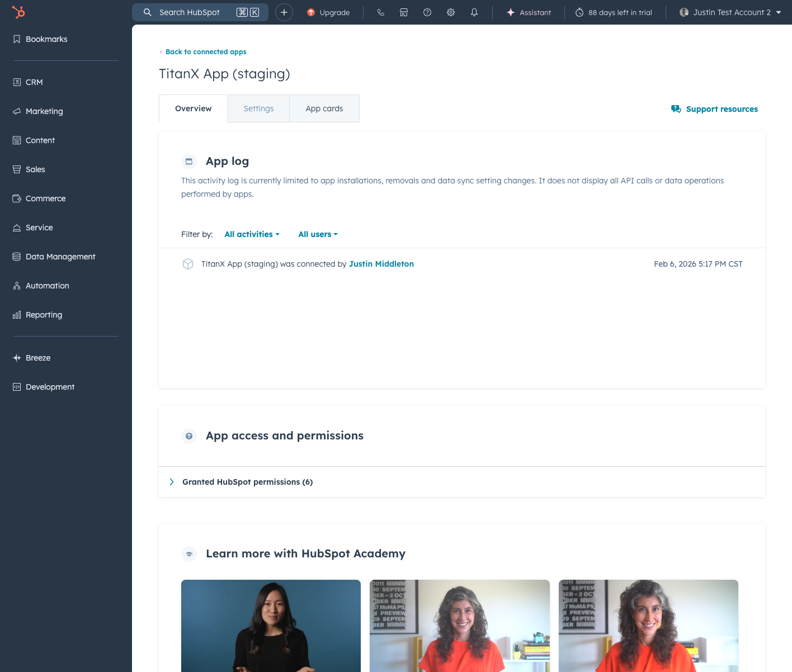This screenshot has width=792, height=672.
Task: Switch to the Settings tab
Action: 258,108
